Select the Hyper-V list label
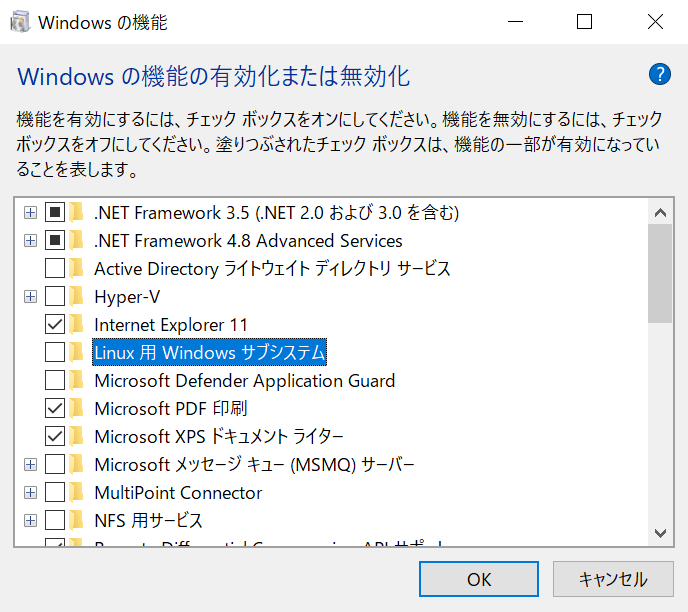 (x=127, y=297)
